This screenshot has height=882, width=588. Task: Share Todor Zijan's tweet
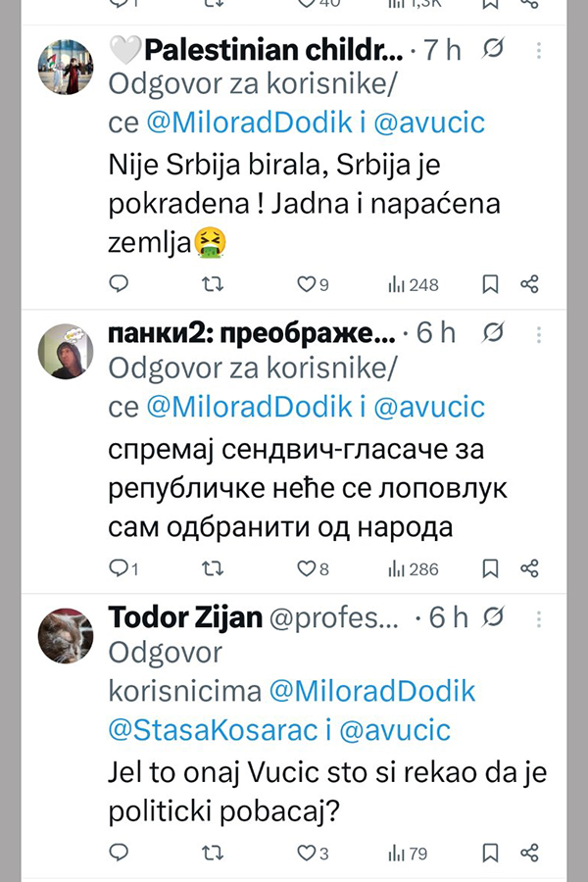[x=529, y=853]
